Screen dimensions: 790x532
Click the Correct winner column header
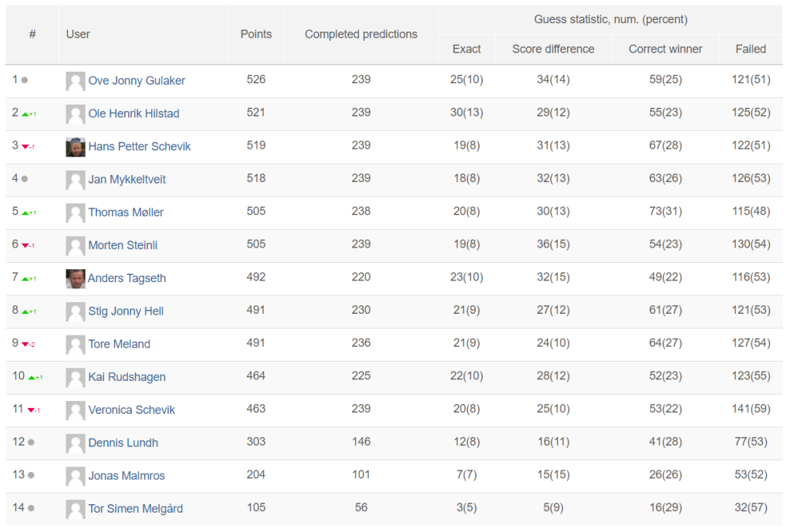click(665, 49)
